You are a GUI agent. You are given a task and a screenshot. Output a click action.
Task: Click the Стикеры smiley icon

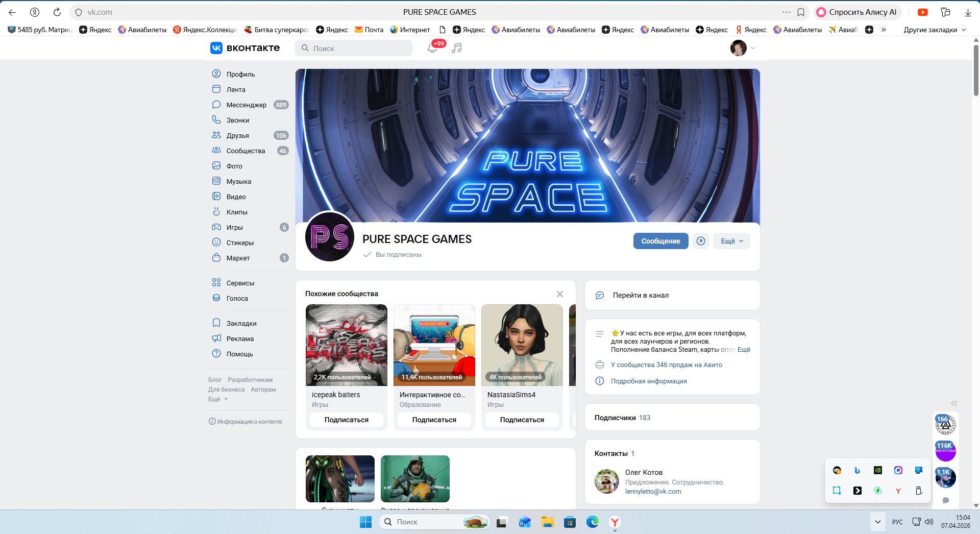click(x=216, y=242)
